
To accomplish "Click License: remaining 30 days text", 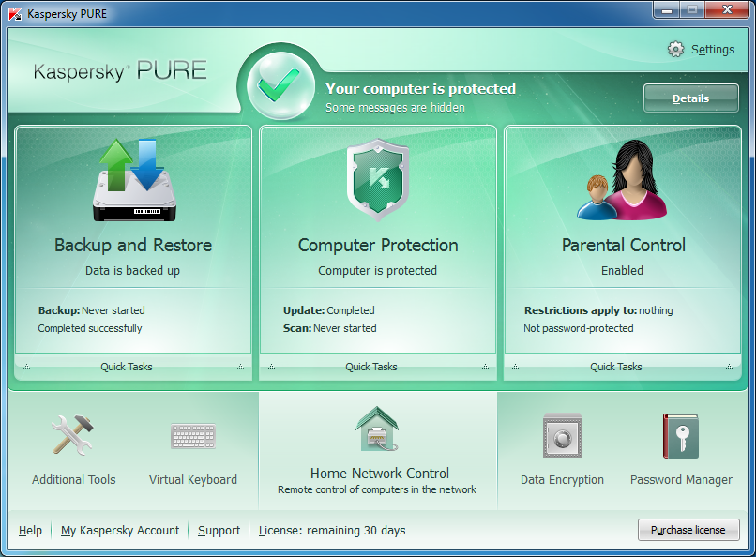I will [x=332, y=531].
